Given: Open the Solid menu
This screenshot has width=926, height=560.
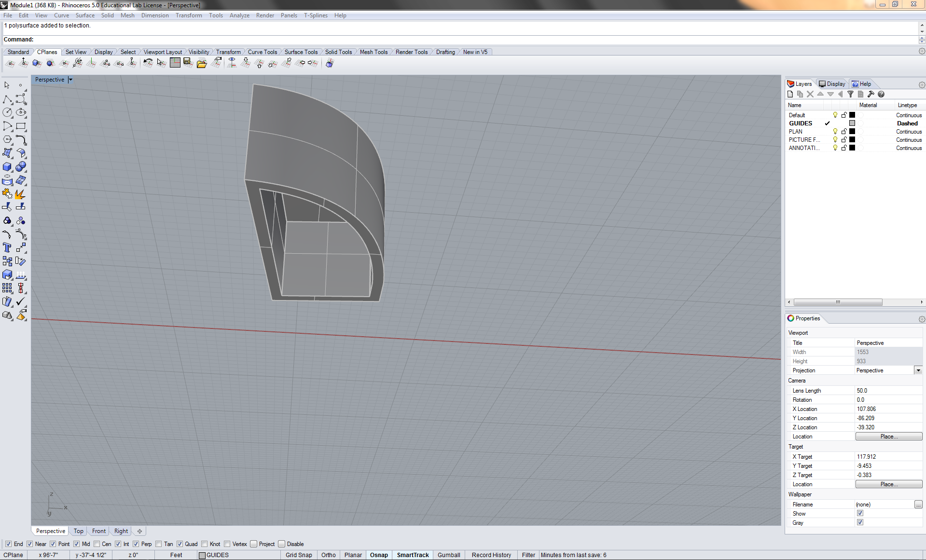Looking at the screenshot, I should [107, 15].
